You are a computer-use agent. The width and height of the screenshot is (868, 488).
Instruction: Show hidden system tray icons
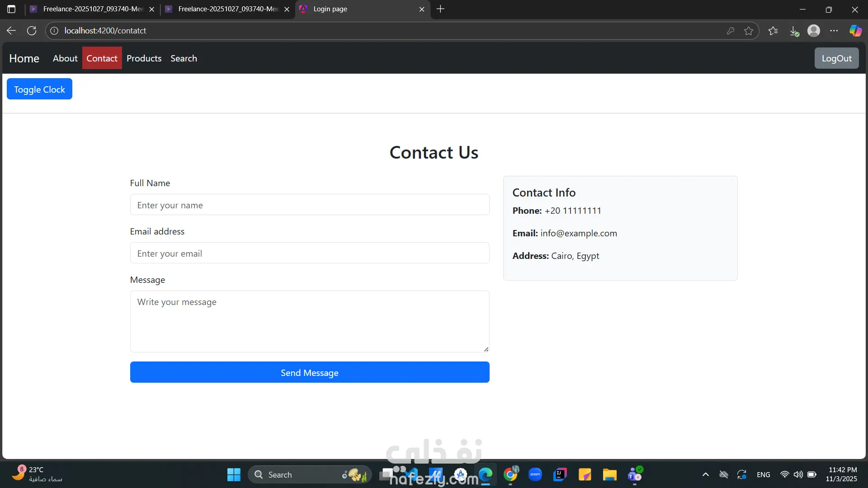click(705, 474)
